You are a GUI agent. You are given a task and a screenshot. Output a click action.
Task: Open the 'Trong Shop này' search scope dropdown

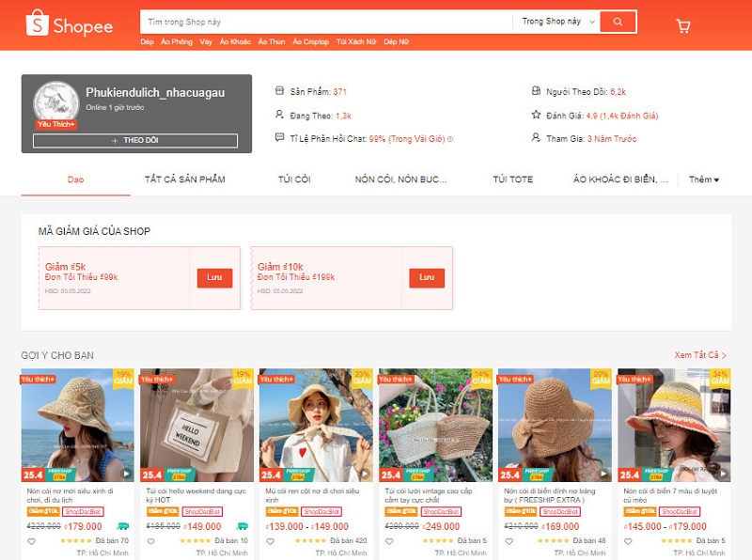[556, 22]
